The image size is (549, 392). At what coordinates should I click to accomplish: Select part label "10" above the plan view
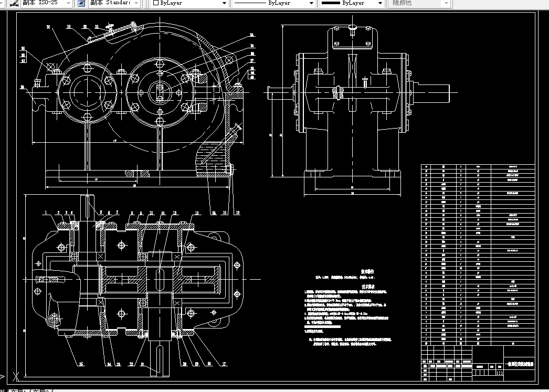pos(151,213)
